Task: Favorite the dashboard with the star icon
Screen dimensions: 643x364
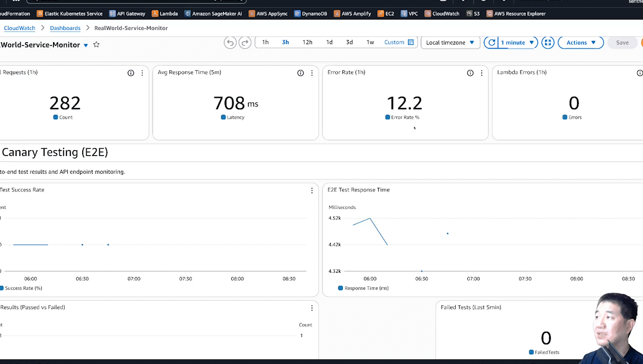Action: pos(96,44)
